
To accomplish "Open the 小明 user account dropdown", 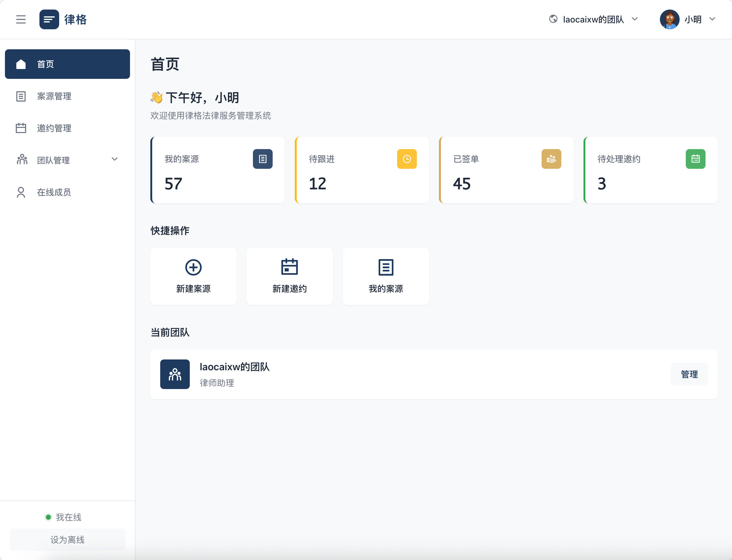I will click(x=712, y=19).
